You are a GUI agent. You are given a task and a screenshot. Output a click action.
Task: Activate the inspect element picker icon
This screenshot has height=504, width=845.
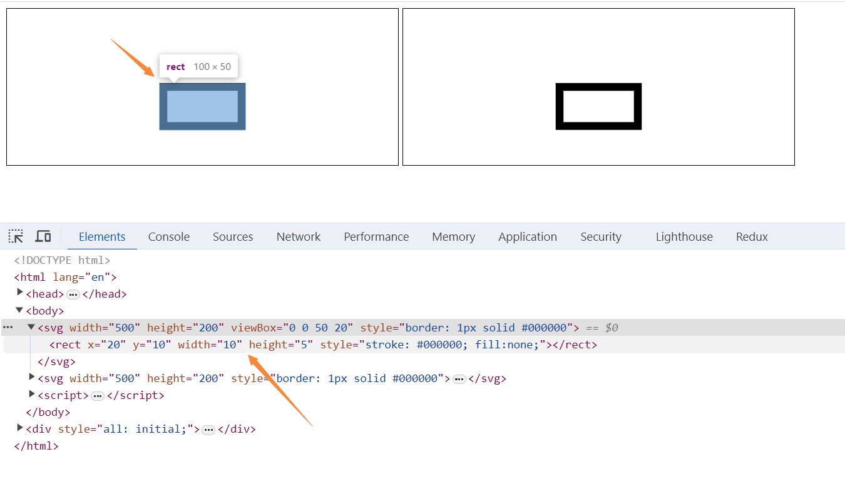pyautogui.click(x=16, y=236)
